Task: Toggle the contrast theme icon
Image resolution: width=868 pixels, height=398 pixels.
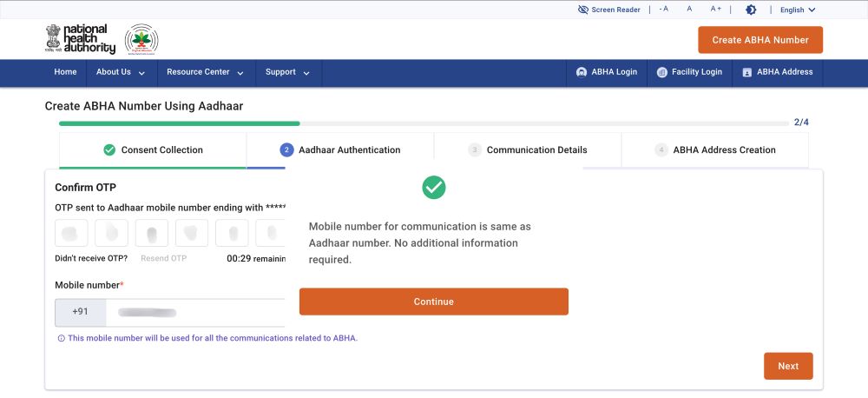Action: (751, 10)
